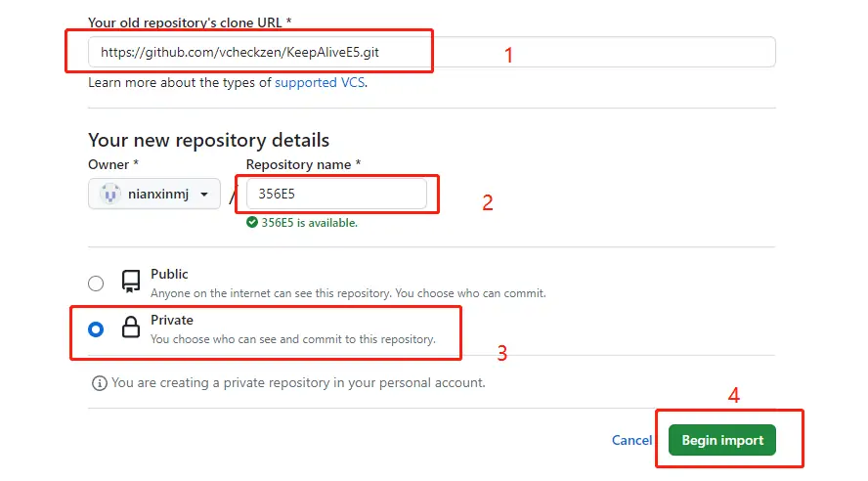Open the nianxinmj owner dropdown

[154, 194]
